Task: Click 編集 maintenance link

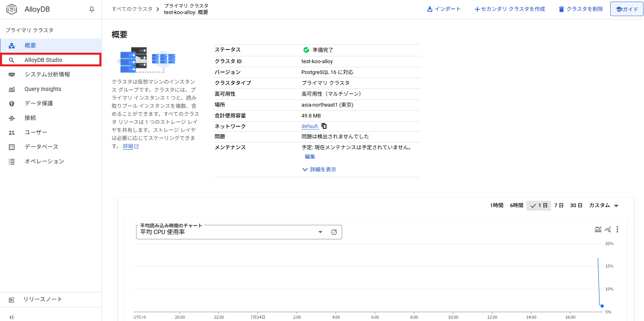Action: (310, 156)
